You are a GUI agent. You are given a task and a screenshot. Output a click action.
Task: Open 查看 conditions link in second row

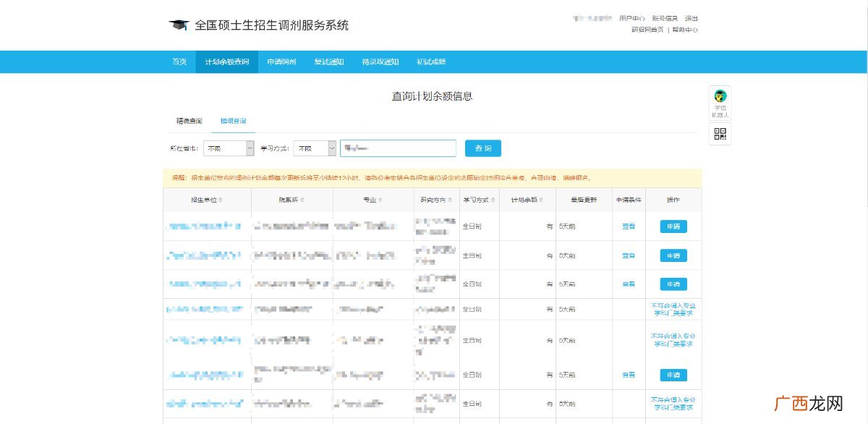click(x=629, y=255)
